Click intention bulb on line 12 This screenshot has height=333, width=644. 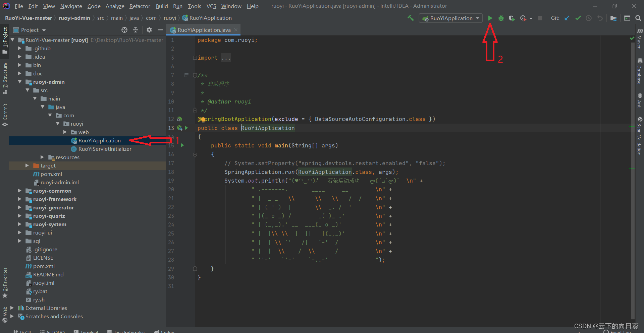point(203,119)
